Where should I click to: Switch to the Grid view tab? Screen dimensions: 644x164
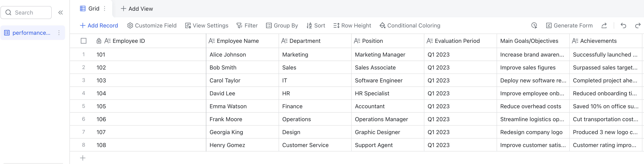click(91, 8)
